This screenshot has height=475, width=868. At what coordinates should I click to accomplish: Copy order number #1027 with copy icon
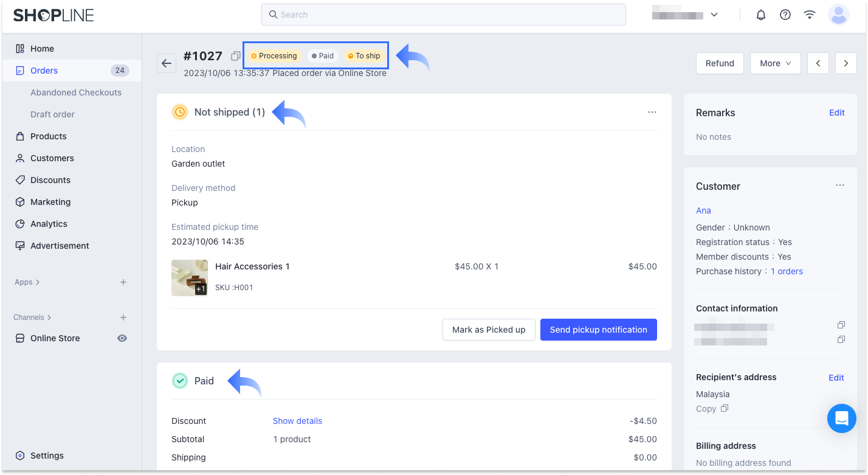click(235, 55)
